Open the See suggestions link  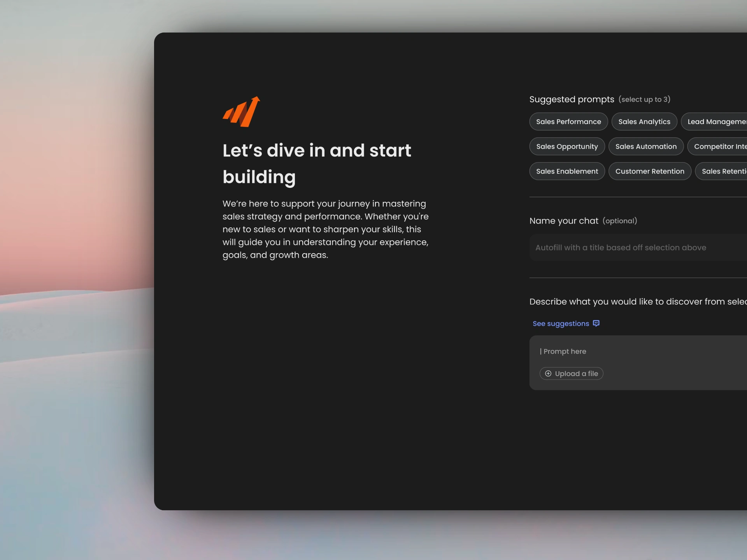coord(561,324)
